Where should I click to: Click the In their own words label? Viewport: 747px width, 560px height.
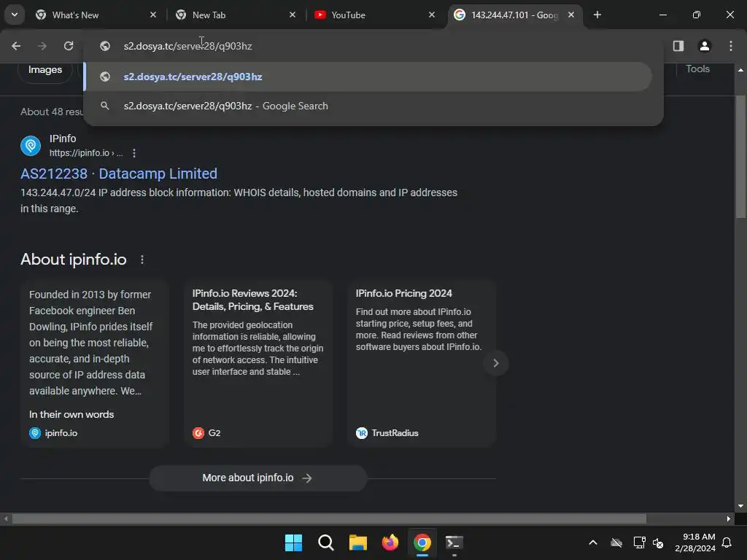point(71,414)
